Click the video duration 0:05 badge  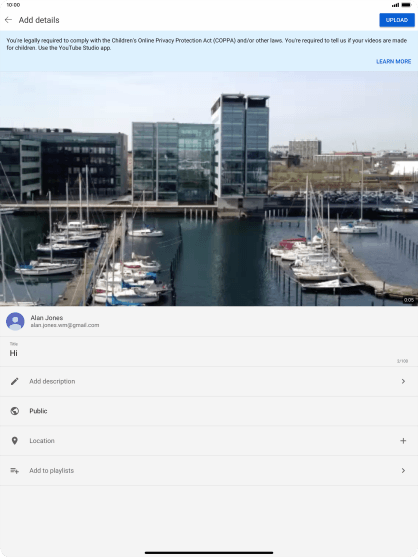click(x=408, y=300)
